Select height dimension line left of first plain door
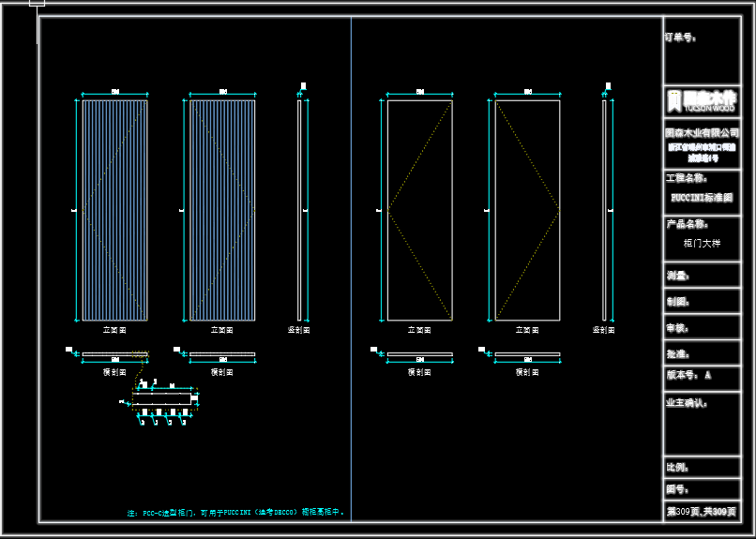The width and height of the screenshot is (756, 539). click(x=381, y=210)
